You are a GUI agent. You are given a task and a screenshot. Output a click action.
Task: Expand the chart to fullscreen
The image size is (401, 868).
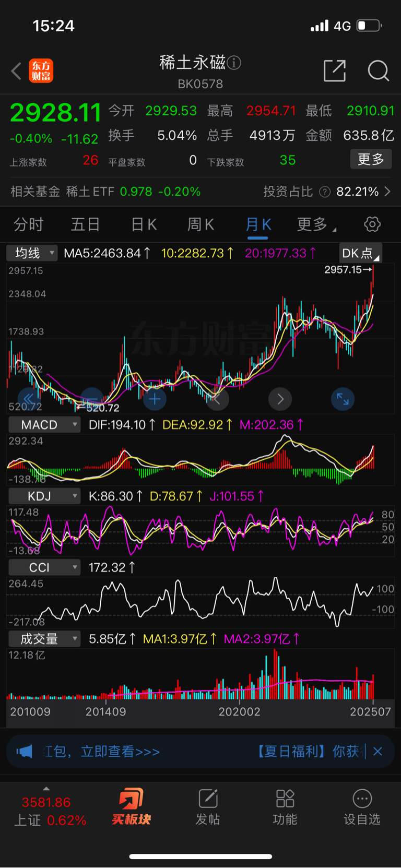tap(343, 399)
